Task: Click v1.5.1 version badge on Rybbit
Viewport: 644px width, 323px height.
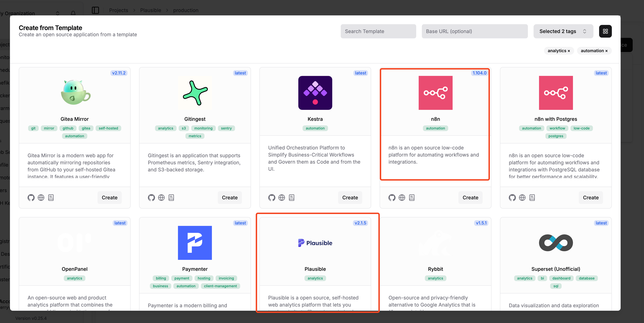Action: click(481, 223)
